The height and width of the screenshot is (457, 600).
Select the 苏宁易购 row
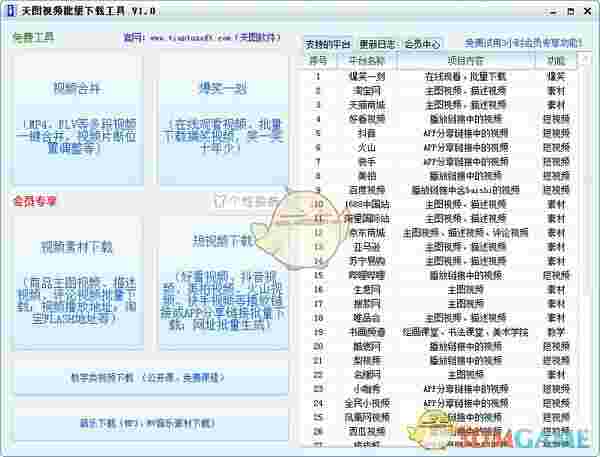[x=440, y=261]
